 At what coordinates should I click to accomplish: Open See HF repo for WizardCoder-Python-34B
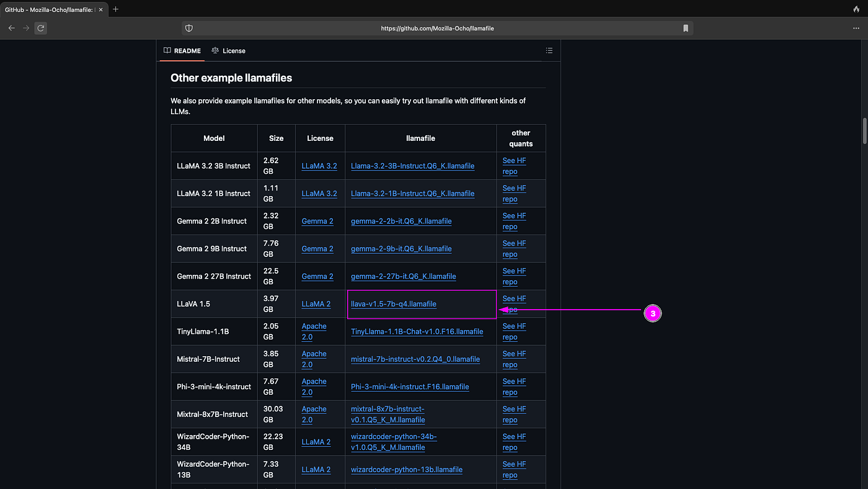(x=514, y=442)
